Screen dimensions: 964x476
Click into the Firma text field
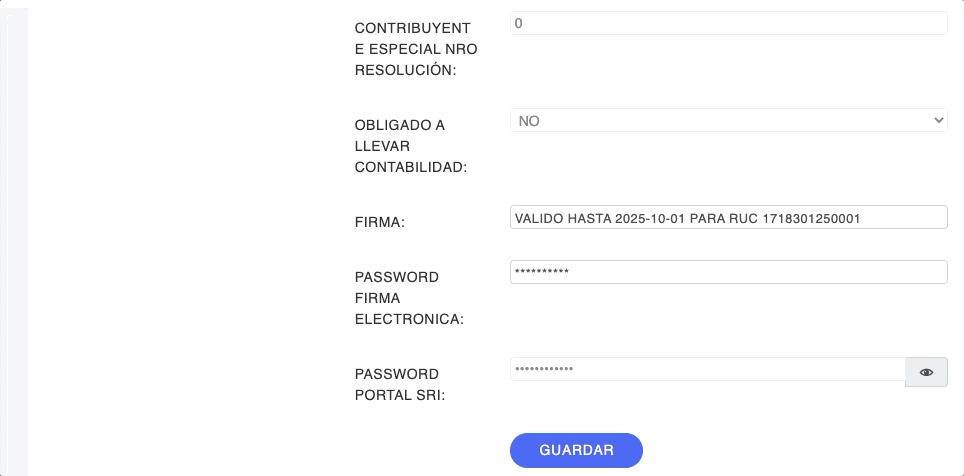(728, 217)
